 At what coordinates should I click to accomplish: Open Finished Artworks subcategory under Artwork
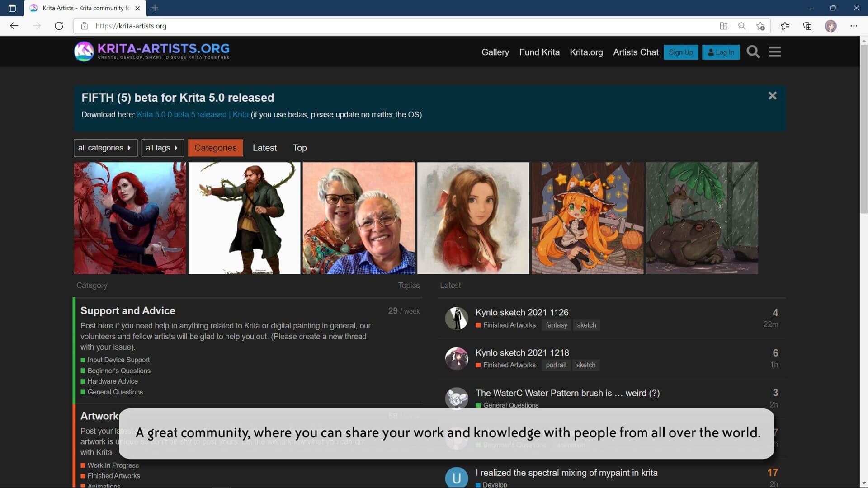tap(114, 476)
